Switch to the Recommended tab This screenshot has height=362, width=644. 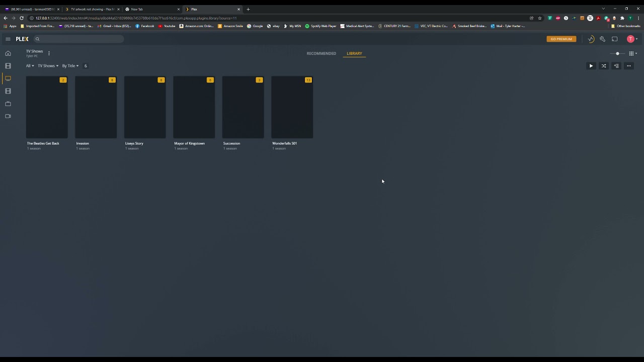pyautogui.click(x=321, y=53)
